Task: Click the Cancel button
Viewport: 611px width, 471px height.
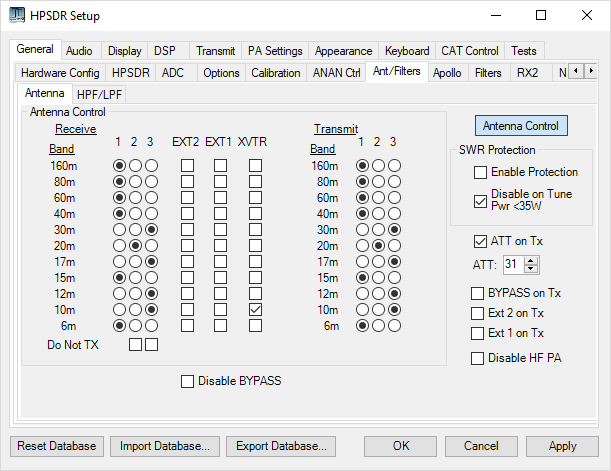Action: [481, 446]
